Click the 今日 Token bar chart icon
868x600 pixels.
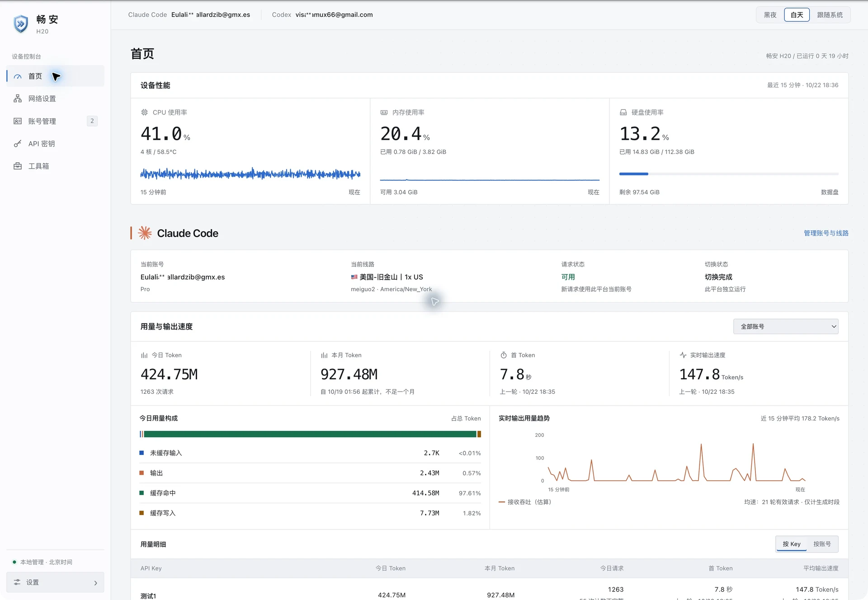[144, 355]
